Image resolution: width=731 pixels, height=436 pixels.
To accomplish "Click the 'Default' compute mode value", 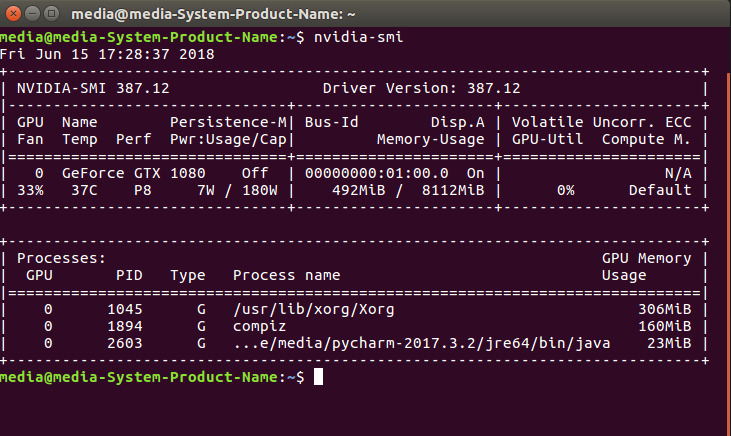I will click(x=660, y=190).
